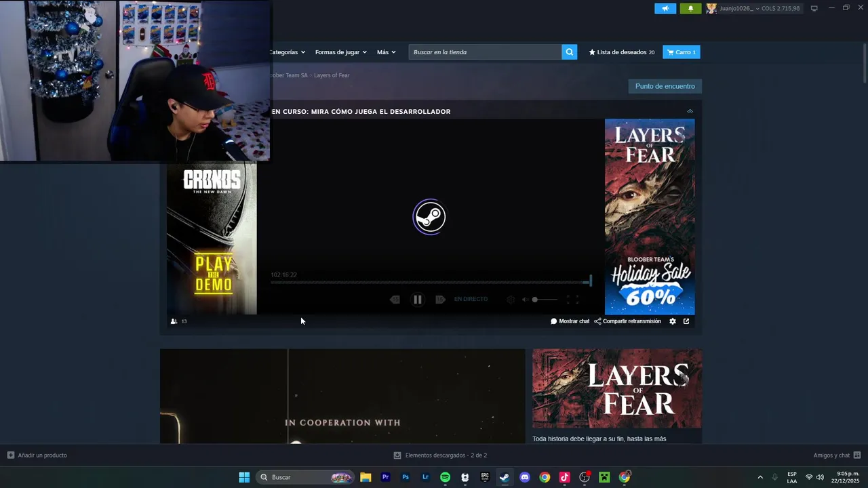Focus the Buscar en la tienda field
Viewport: 868px width, 488px height.
[x=485, y=52]
